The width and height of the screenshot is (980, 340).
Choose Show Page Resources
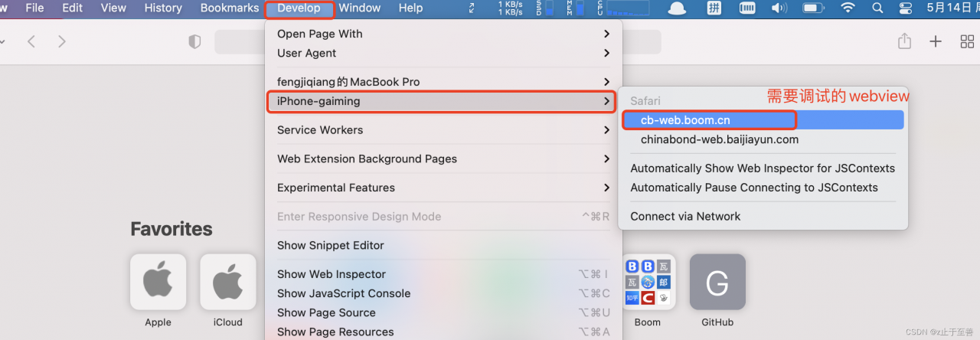(444, 332)
